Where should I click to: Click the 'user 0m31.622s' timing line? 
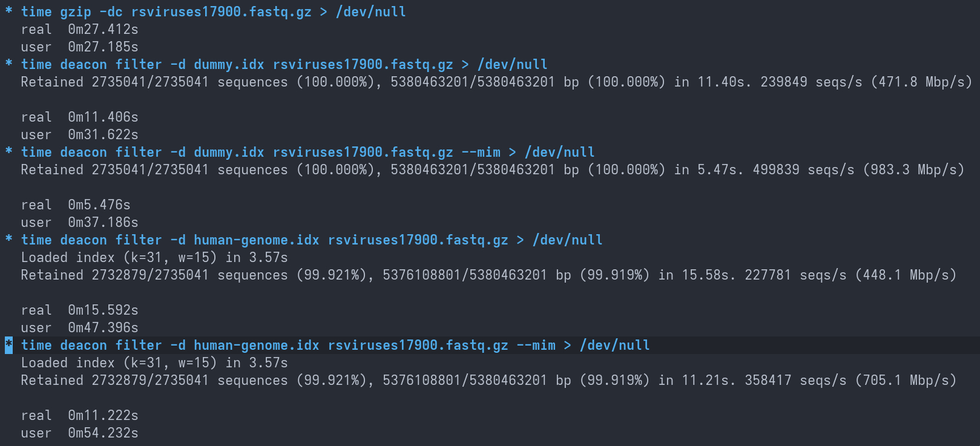coord(79,134)
